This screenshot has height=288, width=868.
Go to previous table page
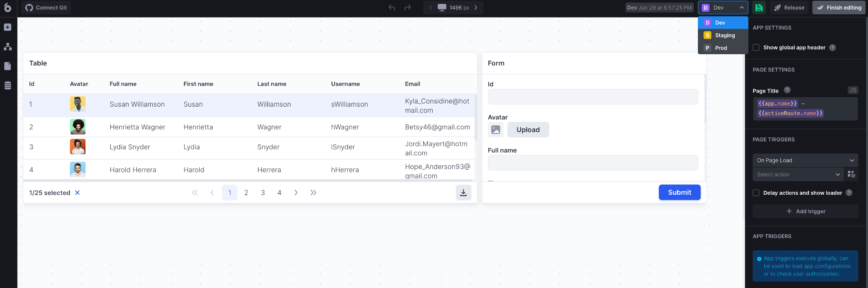click(x=212, y=193)
